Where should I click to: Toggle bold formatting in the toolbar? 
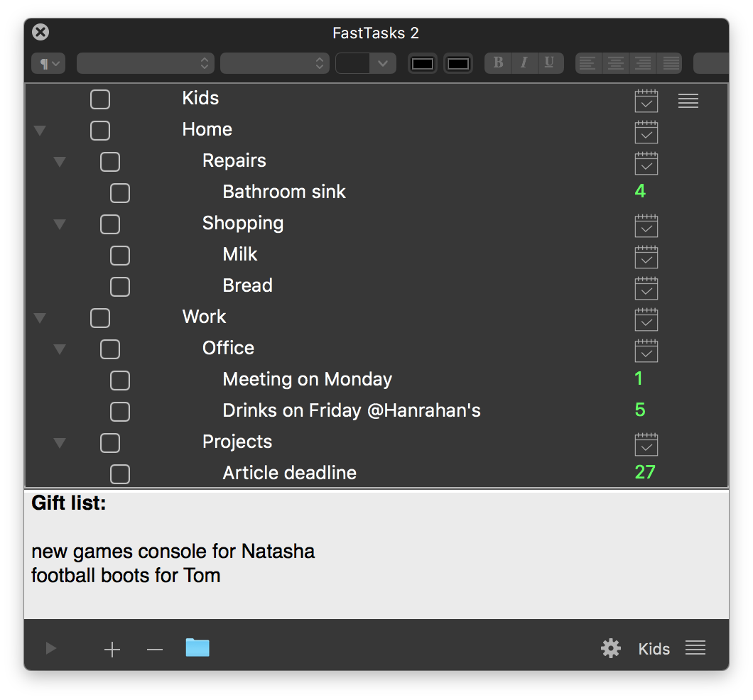pyautogui.click(x=497, y=63)
